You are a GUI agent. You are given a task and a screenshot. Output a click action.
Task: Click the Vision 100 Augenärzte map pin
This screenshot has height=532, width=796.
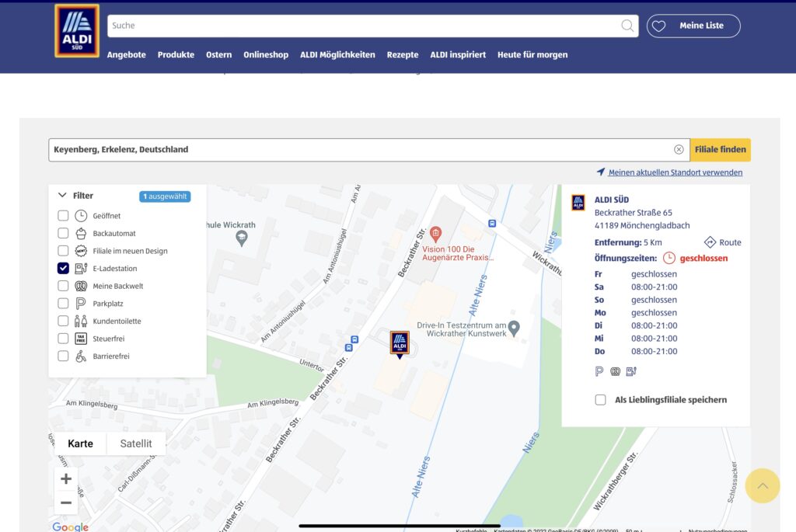point(435,235)
